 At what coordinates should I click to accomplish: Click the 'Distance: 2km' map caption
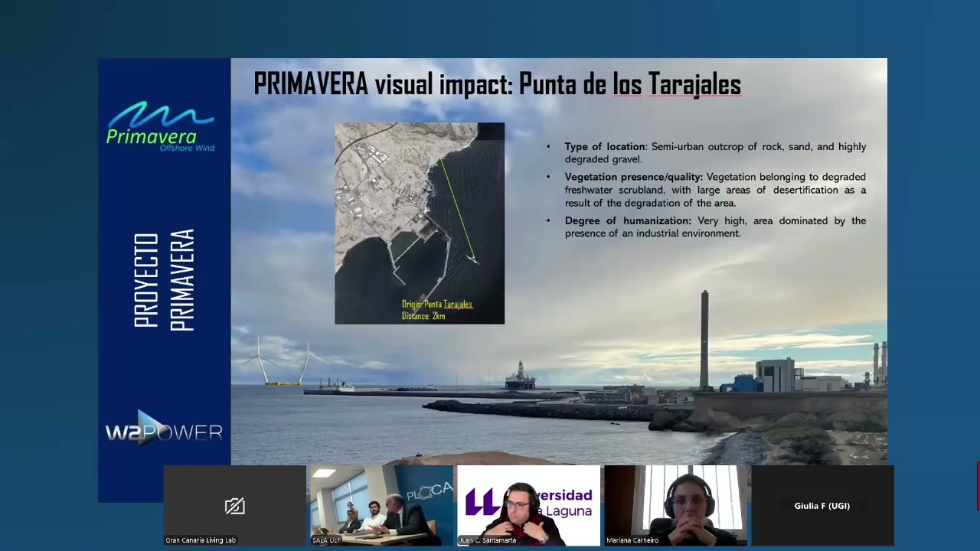click(x=423, y=316)
